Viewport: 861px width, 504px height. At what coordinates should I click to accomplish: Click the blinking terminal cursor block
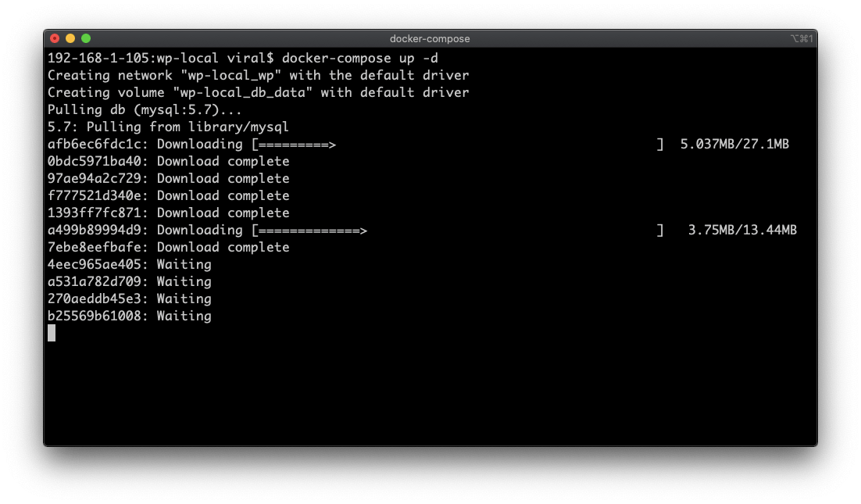click(52, 333)
